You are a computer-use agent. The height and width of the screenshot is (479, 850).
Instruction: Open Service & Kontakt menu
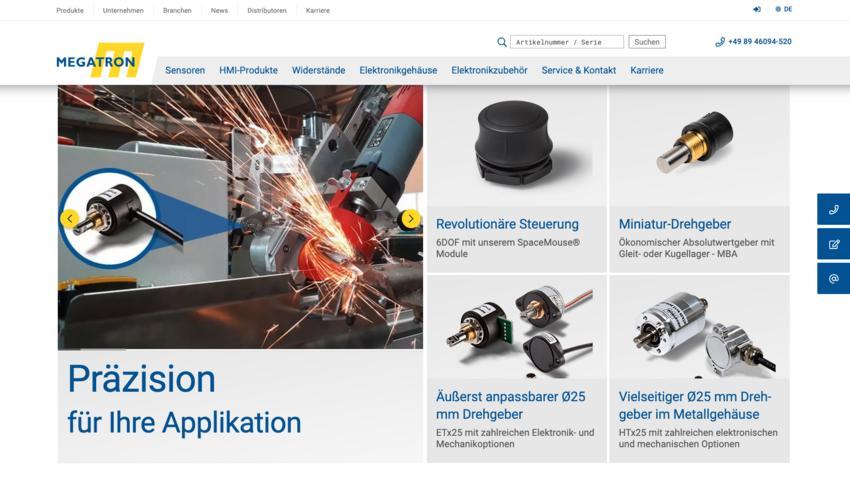[x=578, y=70]
